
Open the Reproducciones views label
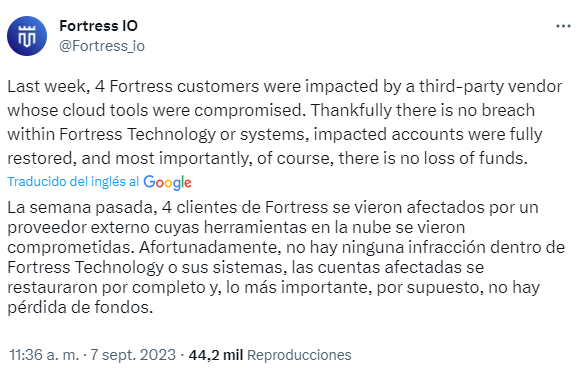pyautogui.click(x=299, y=355)
